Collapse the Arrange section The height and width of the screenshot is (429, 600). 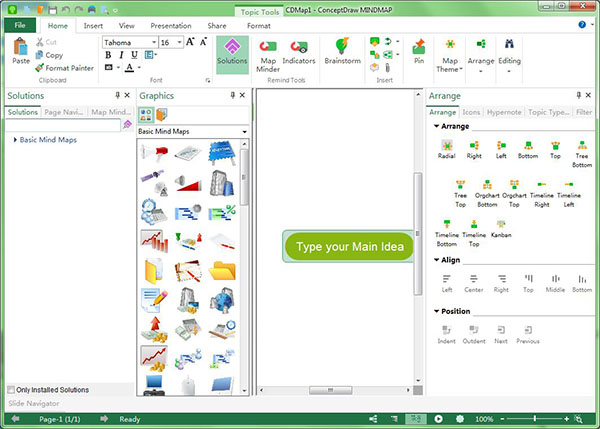click(436, 126)
